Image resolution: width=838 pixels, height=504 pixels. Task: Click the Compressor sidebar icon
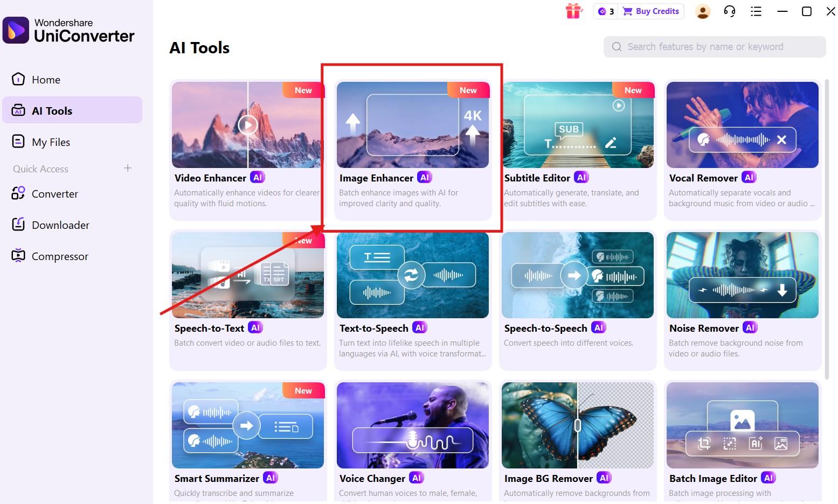pos(18,256)
